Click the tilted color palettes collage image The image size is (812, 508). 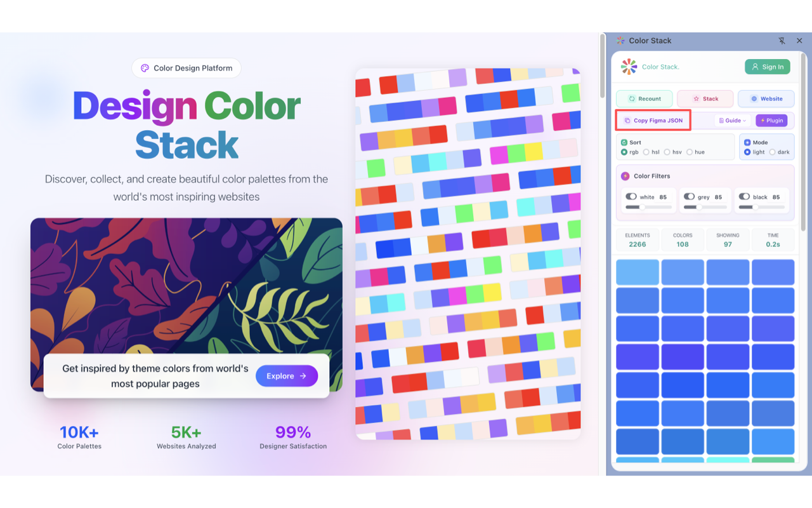pos(468,253)
